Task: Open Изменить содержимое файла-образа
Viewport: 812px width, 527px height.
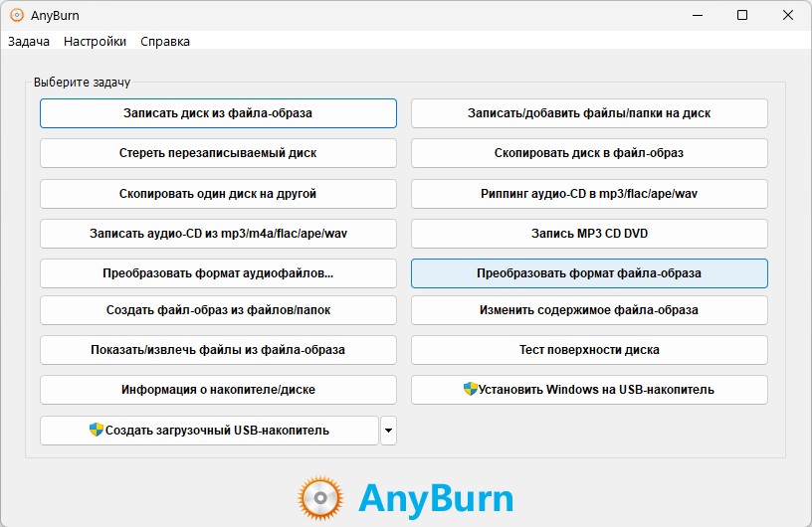Action: tap(589, 310)
